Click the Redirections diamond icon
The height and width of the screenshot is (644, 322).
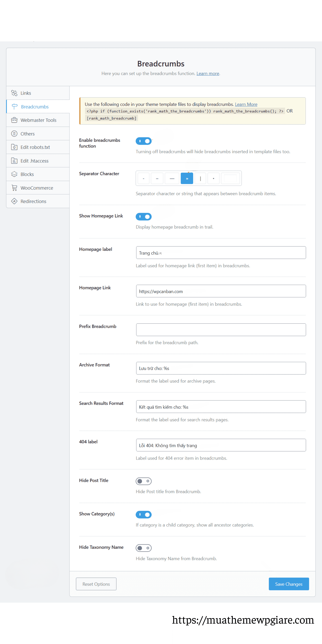pyautogui.click(x=14, y=201)
